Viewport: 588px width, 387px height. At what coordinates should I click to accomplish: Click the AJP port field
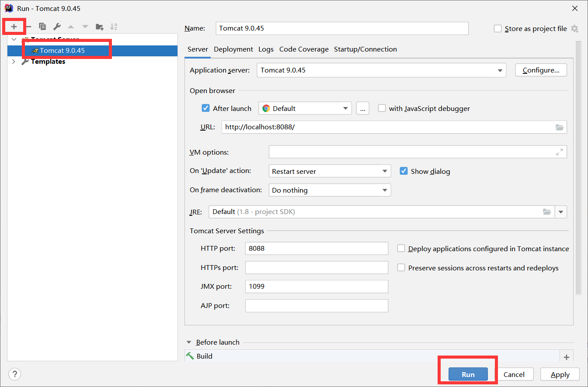click(317, 306)
